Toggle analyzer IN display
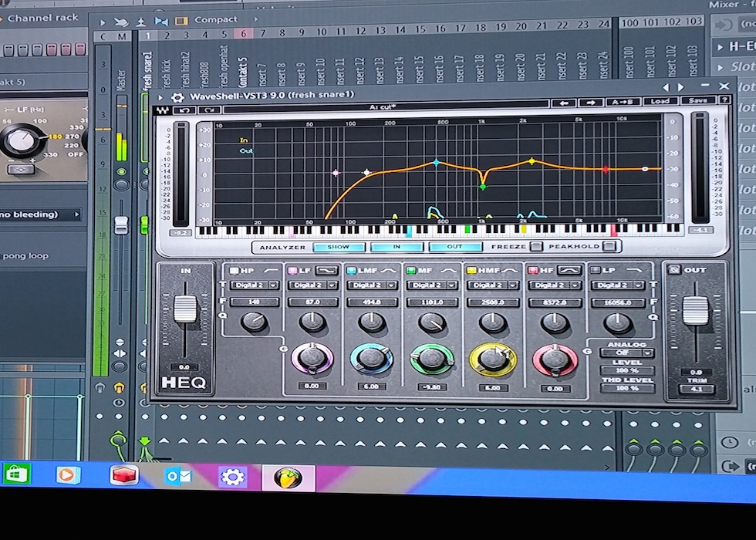The width and height of the screenshot is (756, 540). tap(397, 247)
